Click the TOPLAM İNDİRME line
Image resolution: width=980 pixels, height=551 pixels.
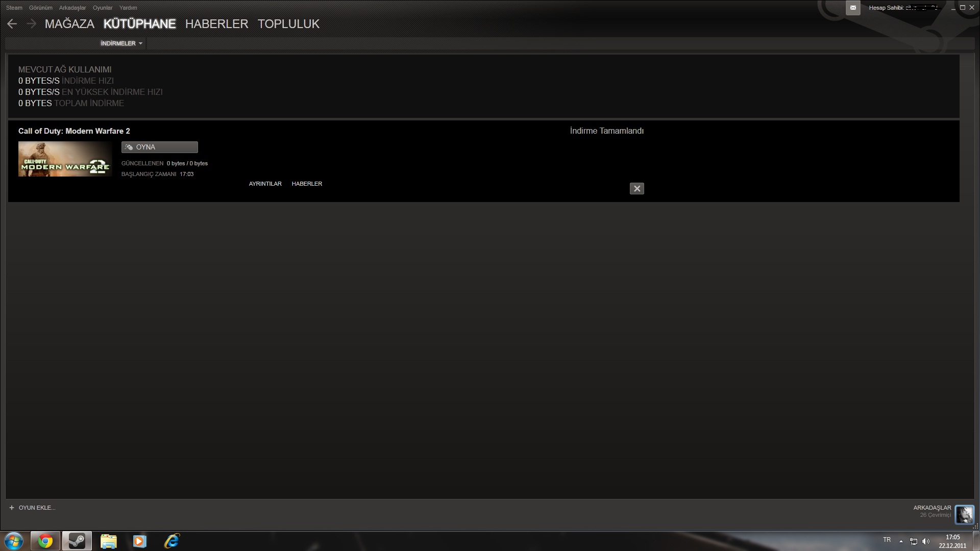tap(71, 103)
